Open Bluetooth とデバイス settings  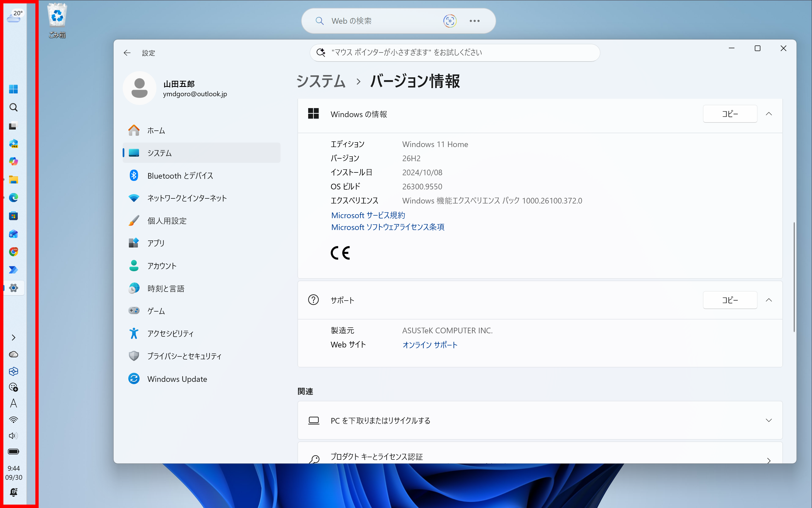(x=201, y=175)
